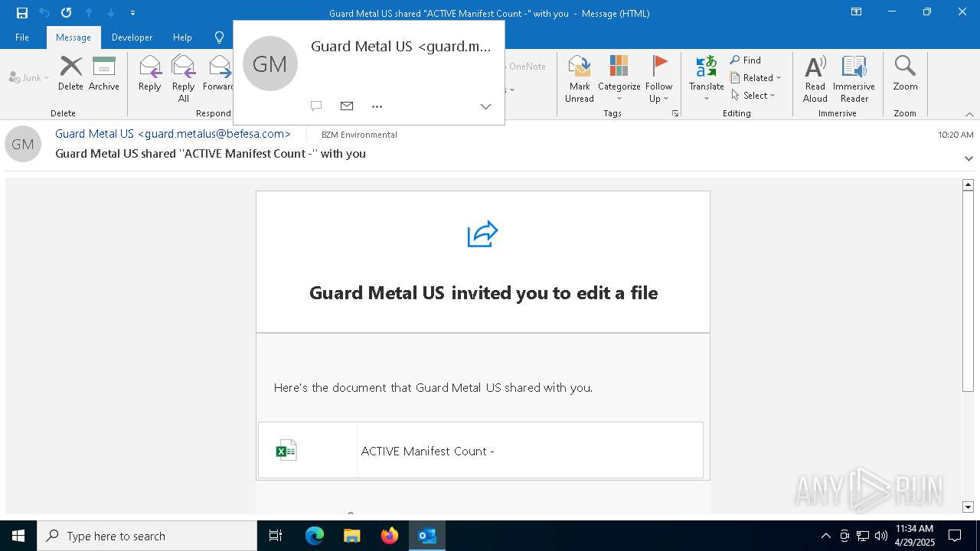
Task: Expand the message header chevron
Action: (969, 158)
